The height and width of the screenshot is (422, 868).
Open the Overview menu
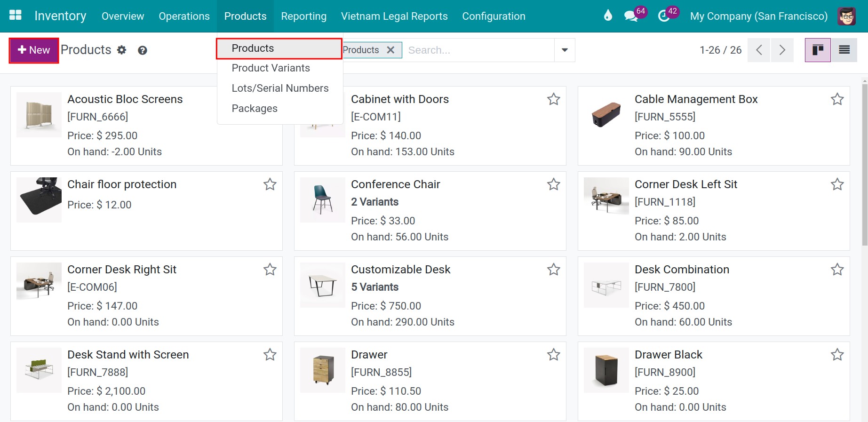tap(123, 16)
